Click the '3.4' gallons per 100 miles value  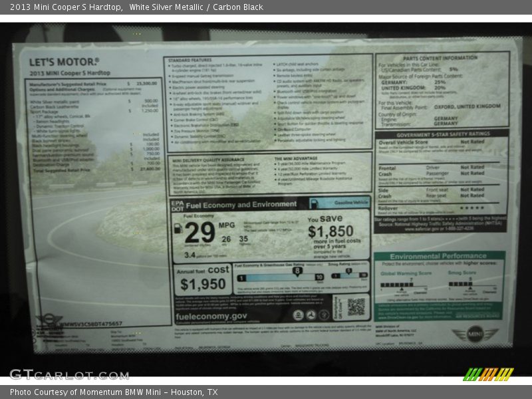point(190,255)
